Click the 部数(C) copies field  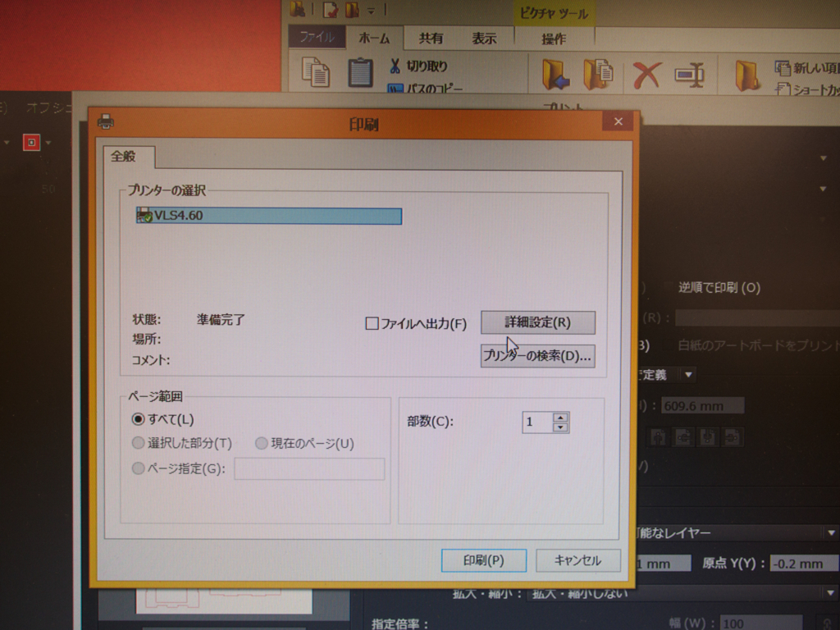[537, 422]
